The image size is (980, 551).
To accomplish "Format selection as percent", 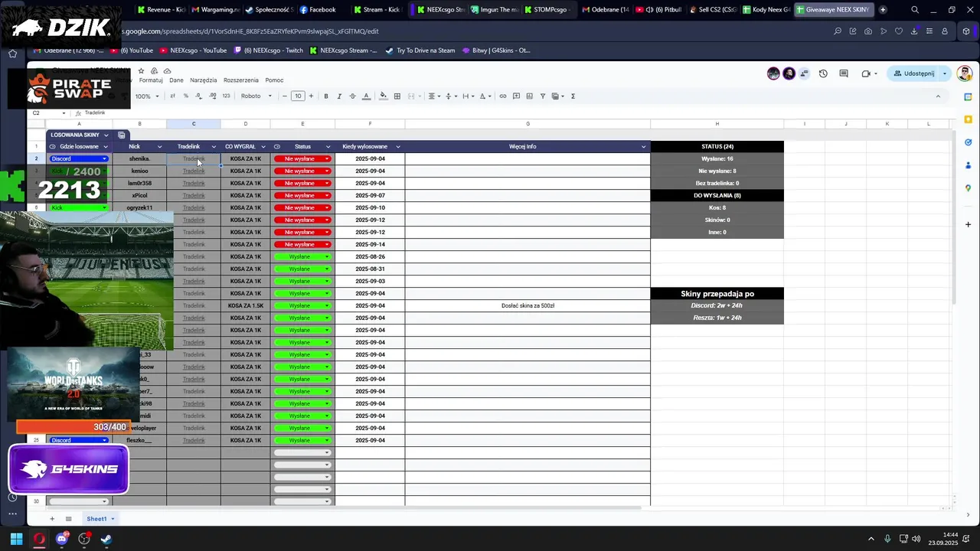I will point(185,96).
